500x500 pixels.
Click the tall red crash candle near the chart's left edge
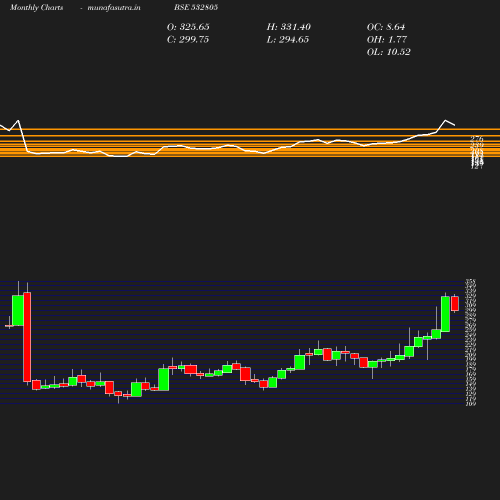27,337
